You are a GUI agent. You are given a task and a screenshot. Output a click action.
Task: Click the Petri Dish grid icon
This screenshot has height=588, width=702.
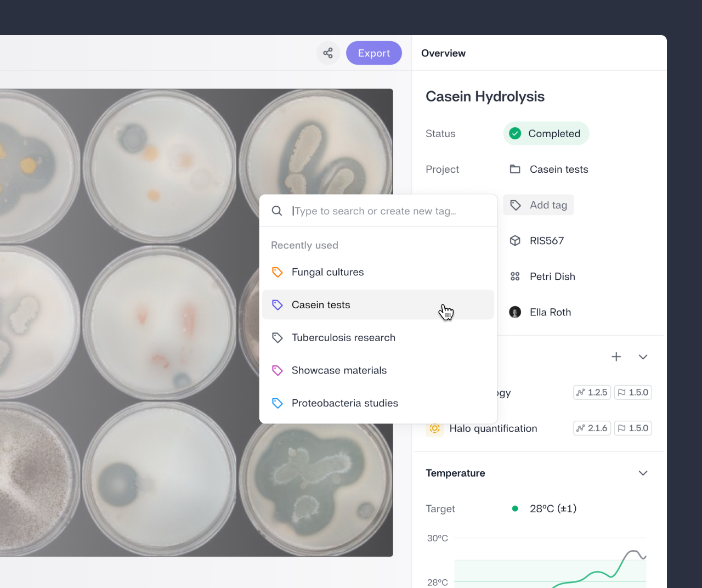click(x=515, y=276)
